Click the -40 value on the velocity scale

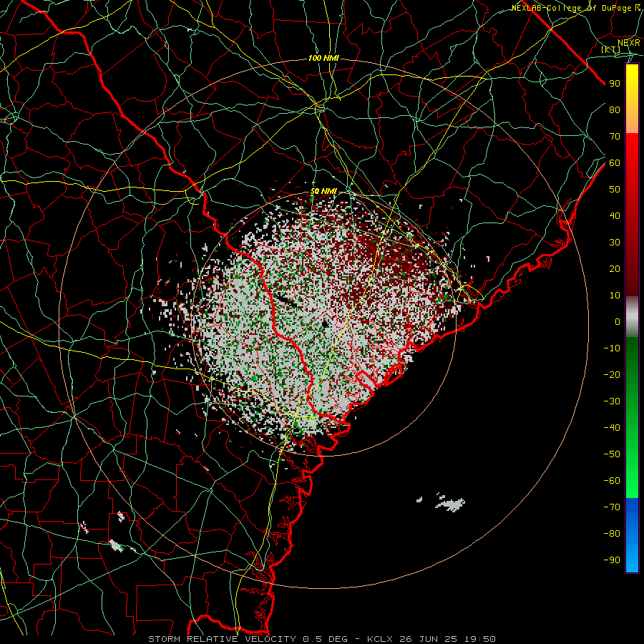612,428
